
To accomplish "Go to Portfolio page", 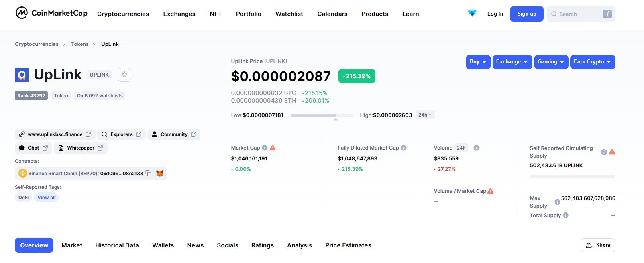I will 249,14.
